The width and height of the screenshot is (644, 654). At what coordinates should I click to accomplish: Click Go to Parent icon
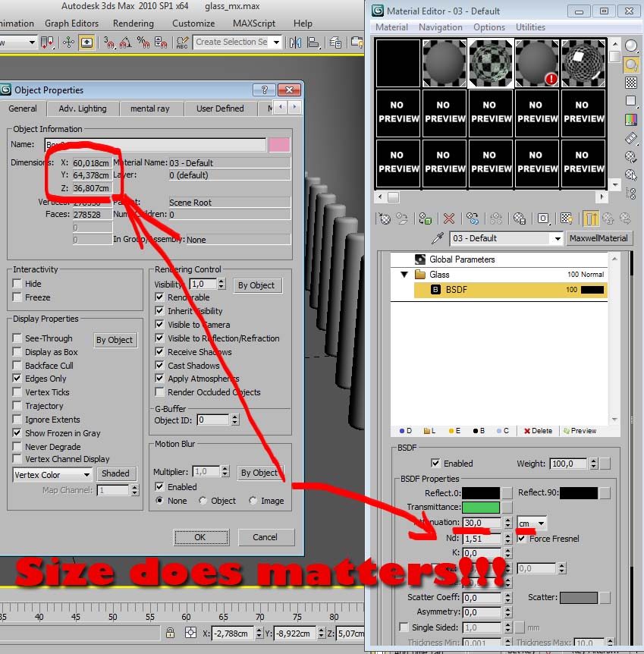coord(608,219)
